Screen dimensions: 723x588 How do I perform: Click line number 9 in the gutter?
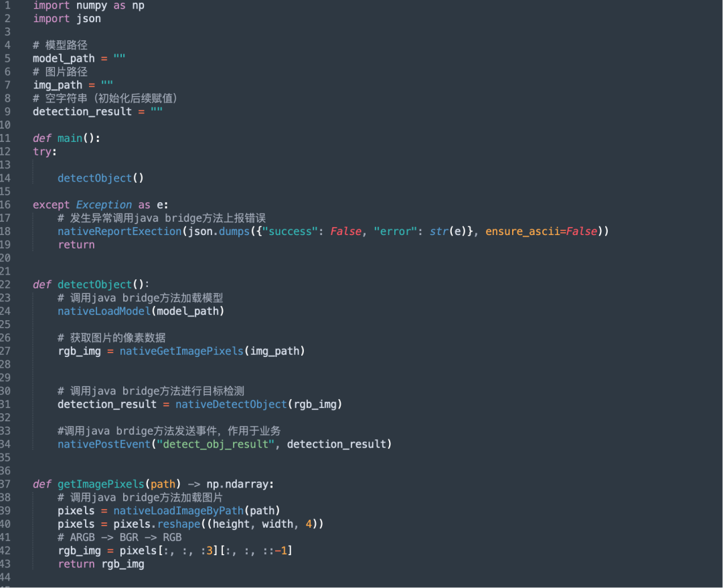[x=7, y=112]
